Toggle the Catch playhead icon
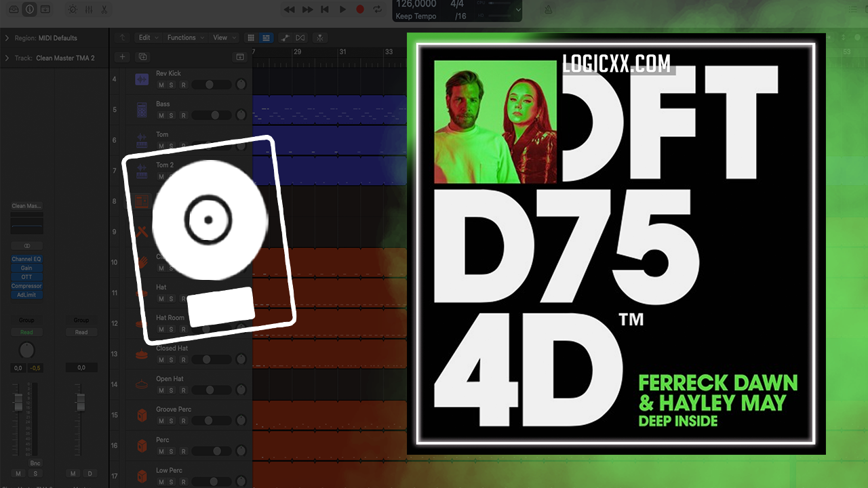The height and width of the screenshot is (488, 868). tap(319, 38)
